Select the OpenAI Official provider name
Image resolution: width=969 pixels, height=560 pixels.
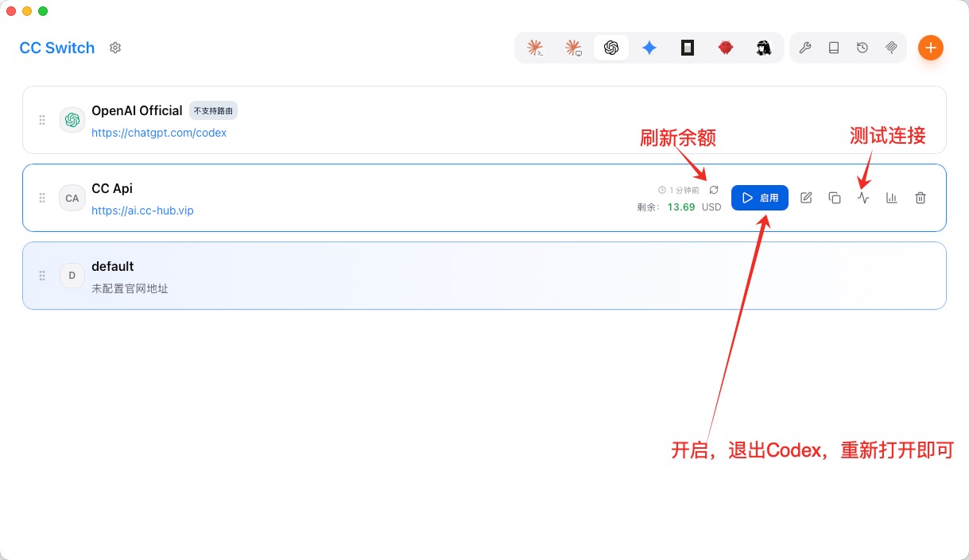137,110
